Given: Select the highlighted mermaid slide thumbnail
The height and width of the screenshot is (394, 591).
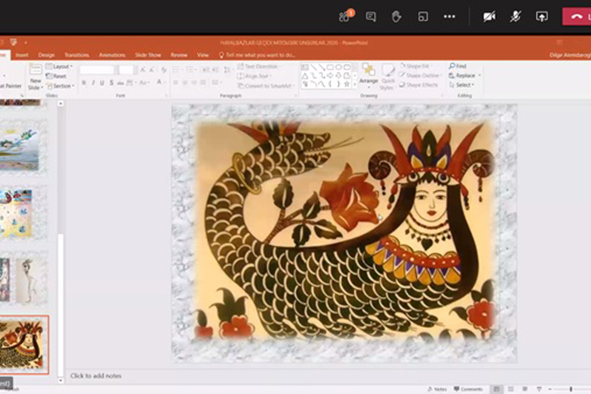Looking at the screenshot, I should pos(24,345).
